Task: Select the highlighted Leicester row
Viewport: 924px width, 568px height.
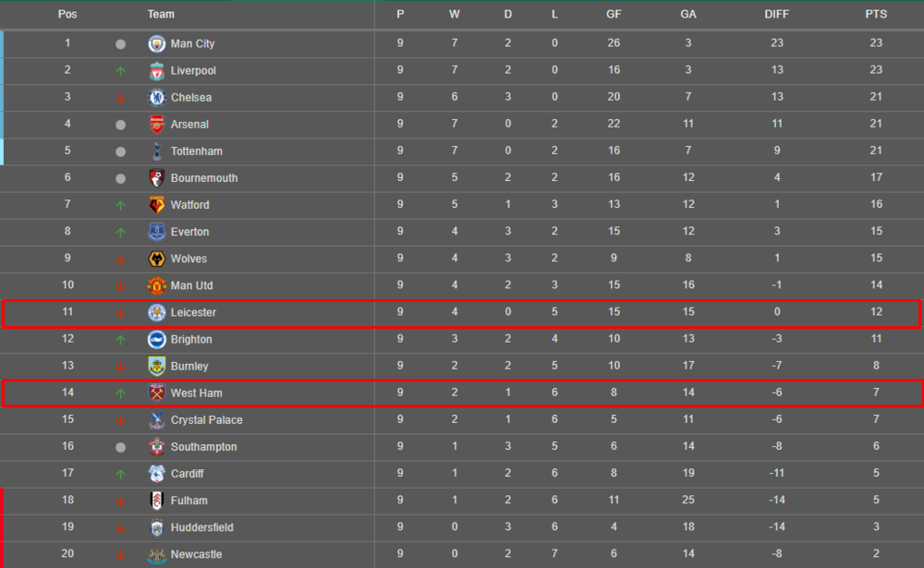Action: coord(461,313)
